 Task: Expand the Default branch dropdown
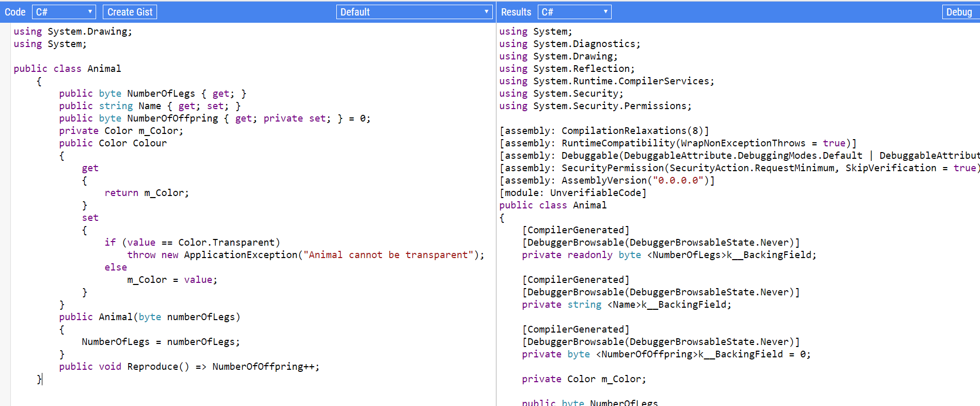pyautogui.click(x=414, y=12)
